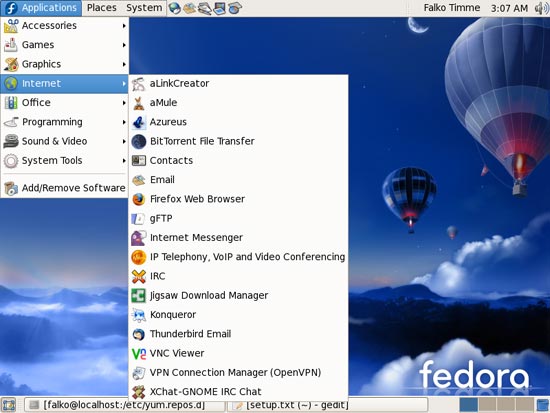Viewport: 550px width, 413px height.
Task: Click the 3:07 AM clock
Action: (x=509, y=8)
